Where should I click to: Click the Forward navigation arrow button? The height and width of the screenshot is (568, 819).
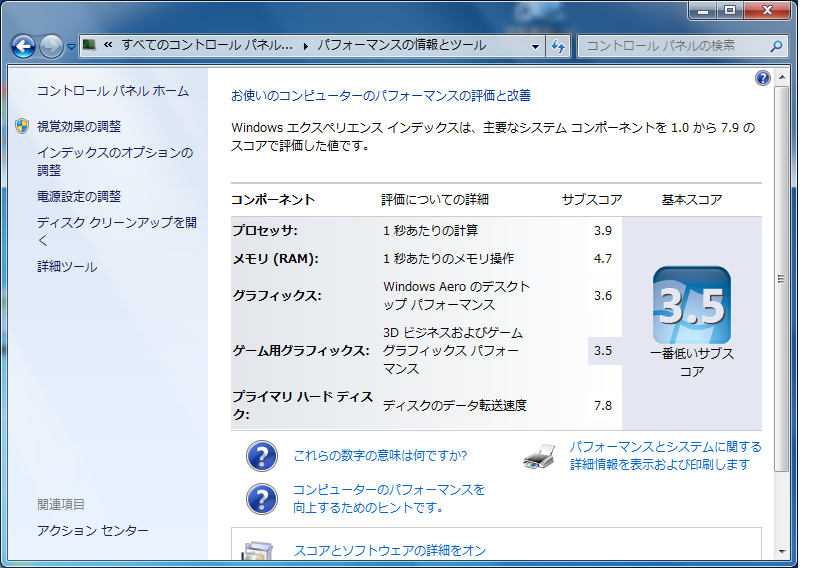[50, 46]
